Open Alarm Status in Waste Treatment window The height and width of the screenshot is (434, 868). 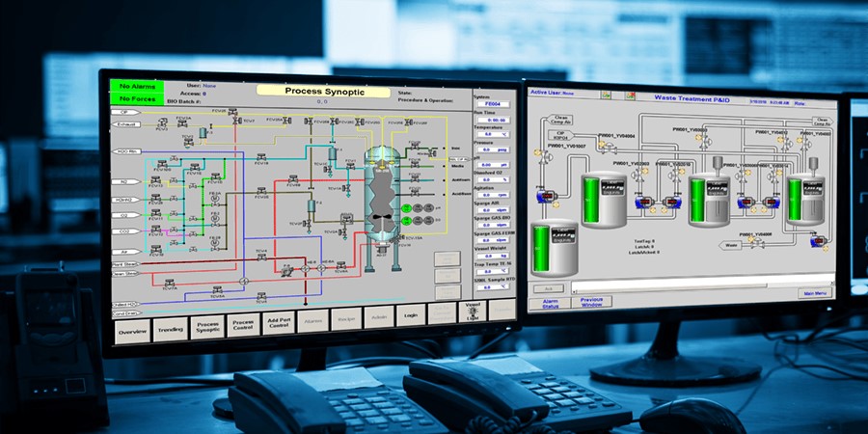551,303
